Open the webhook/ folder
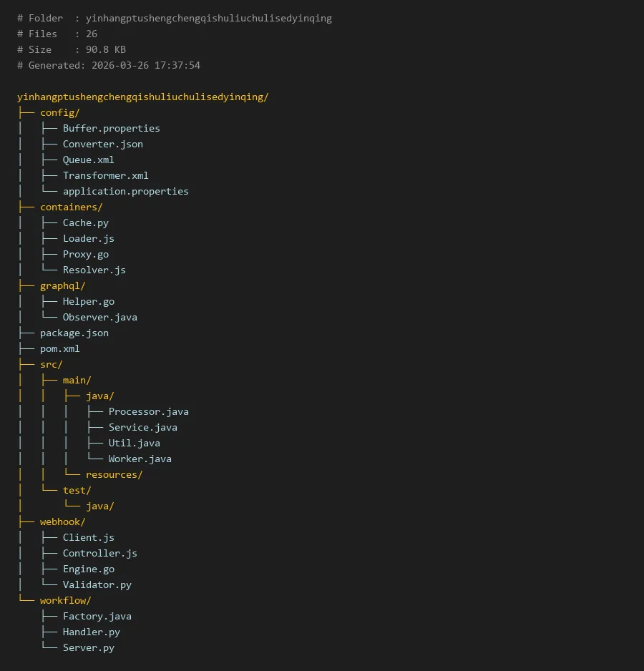Screen dimensions: 644x671 (62, 521)
